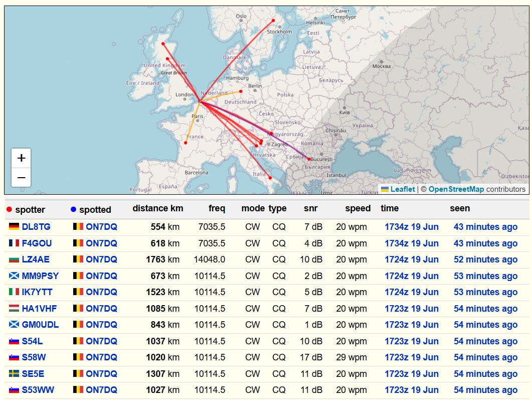
Task: Click ON7DQ spotted link in LZ4AE row
Action: click(101, 259)
